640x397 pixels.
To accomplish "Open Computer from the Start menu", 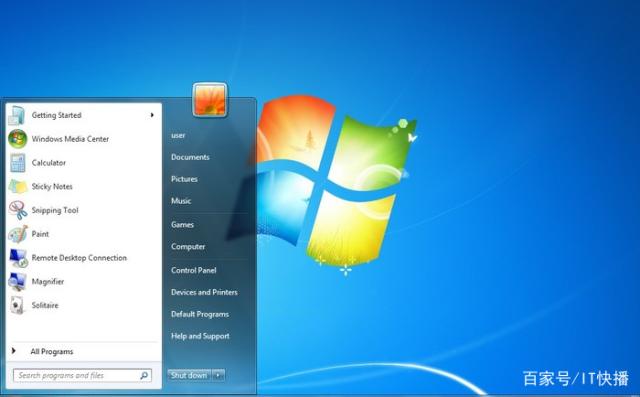I will (x=188, y=246).
